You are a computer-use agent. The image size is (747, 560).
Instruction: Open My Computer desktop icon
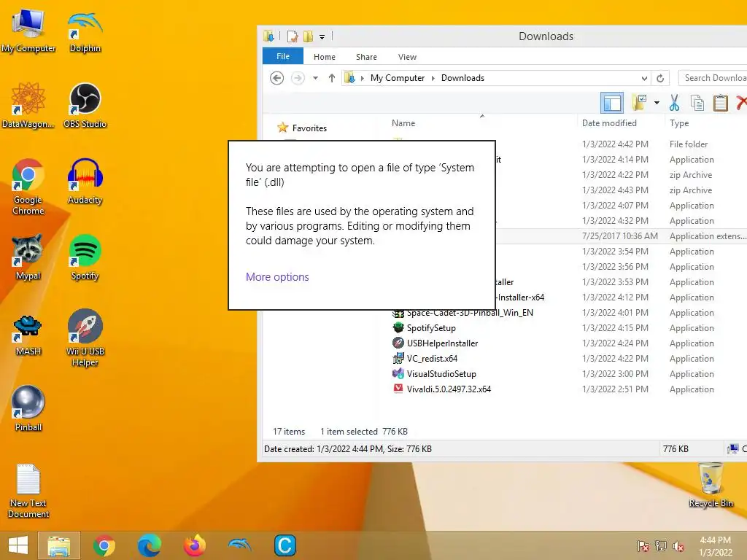tap(28, 31)
